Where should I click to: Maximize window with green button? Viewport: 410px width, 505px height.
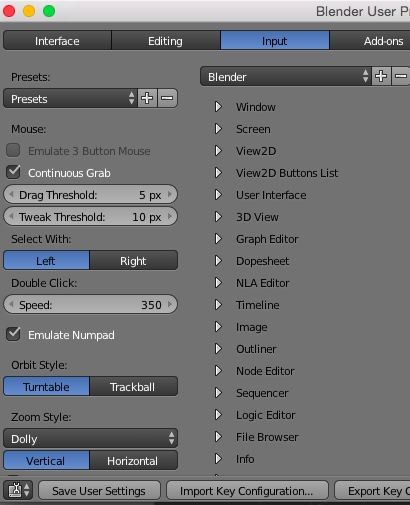[49, 11]
